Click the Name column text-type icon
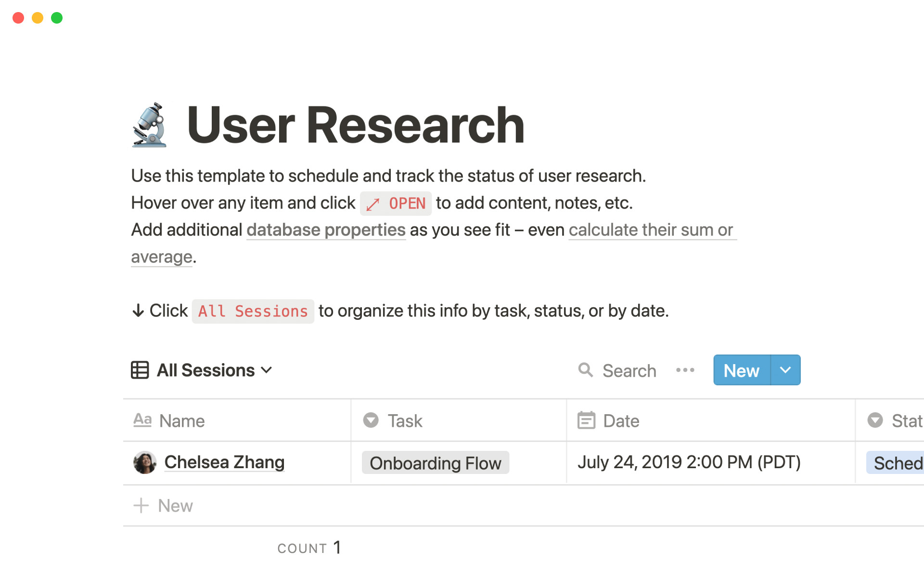Viewport: 924px width, 578px height. click(x=142, y=420)
